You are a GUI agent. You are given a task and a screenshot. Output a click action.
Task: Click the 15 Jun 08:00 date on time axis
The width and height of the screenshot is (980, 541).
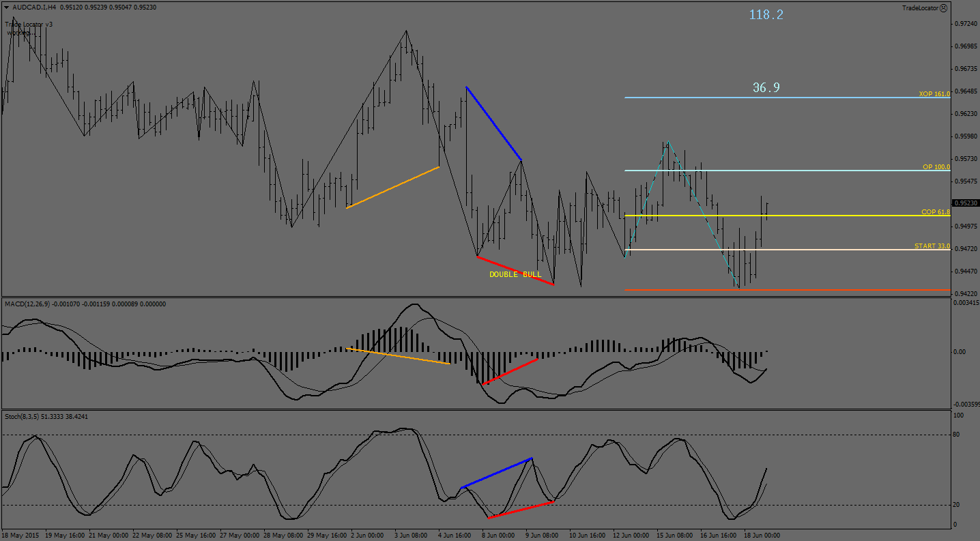pos(676,536)
